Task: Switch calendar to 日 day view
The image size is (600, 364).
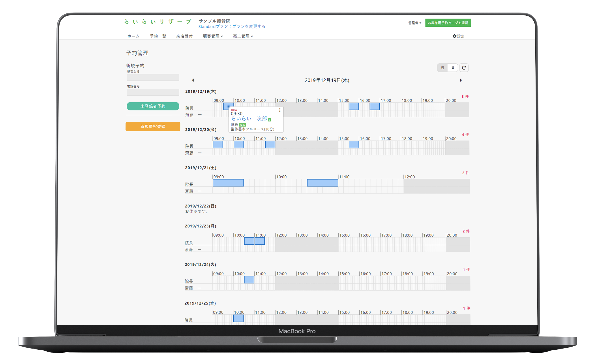Action: (x=453, y=68)
